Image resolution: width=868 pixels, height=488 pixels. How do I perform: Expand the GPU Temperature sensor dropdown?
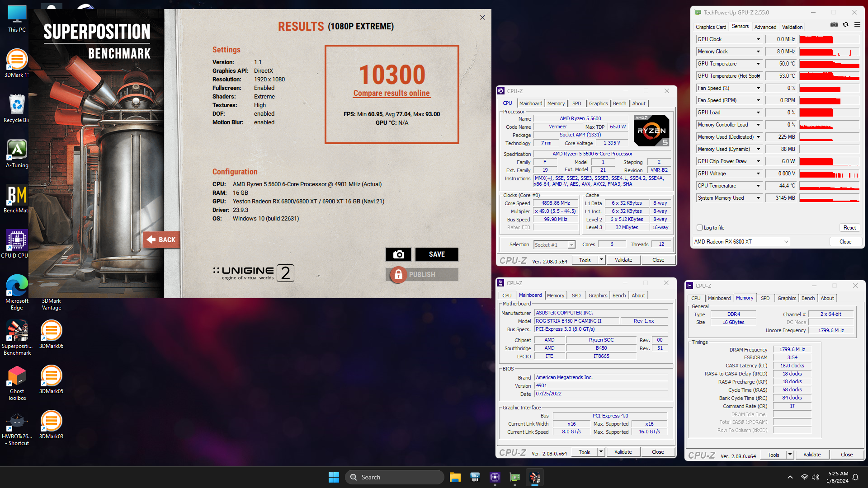758,64
